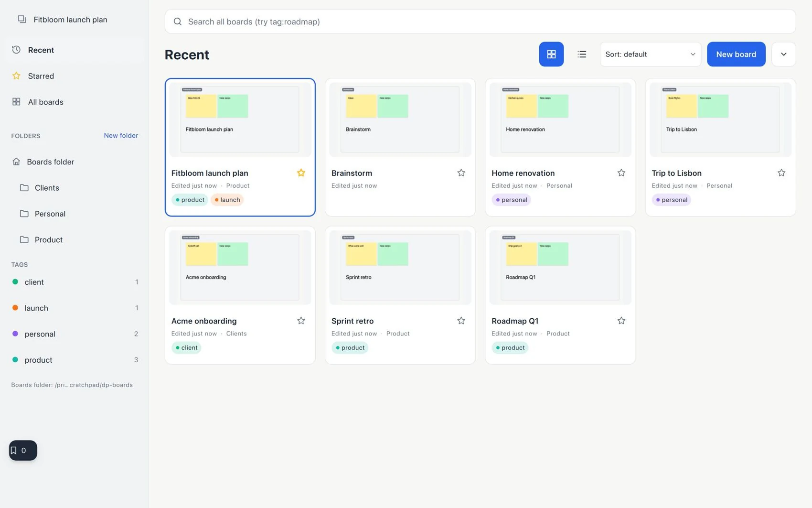The height and width of the screenshot is (508, 812).
Task: Expand the New board options chevron
Action: 783,54
